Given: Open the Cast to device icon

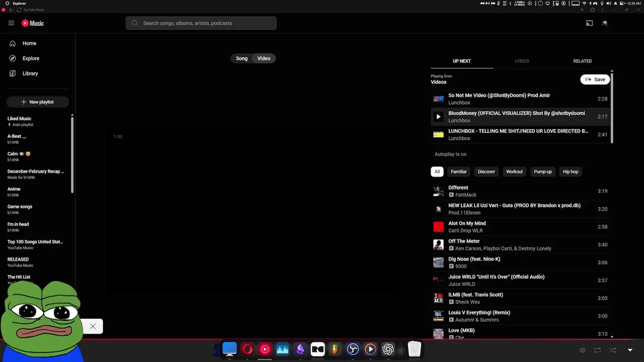Looking at the screenshot, I should (x=589, y=23).
